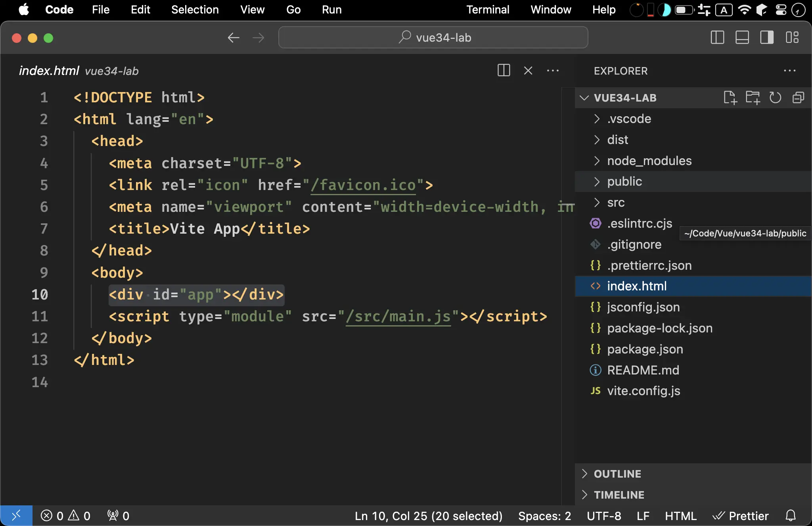The image size is (812, 526).
Task: Expand the OUTLINE section
Action: coord(693,474)
